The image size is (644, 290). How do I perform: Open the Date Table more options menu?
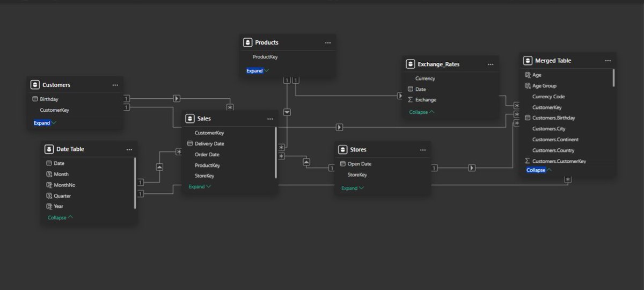point(129,149)
